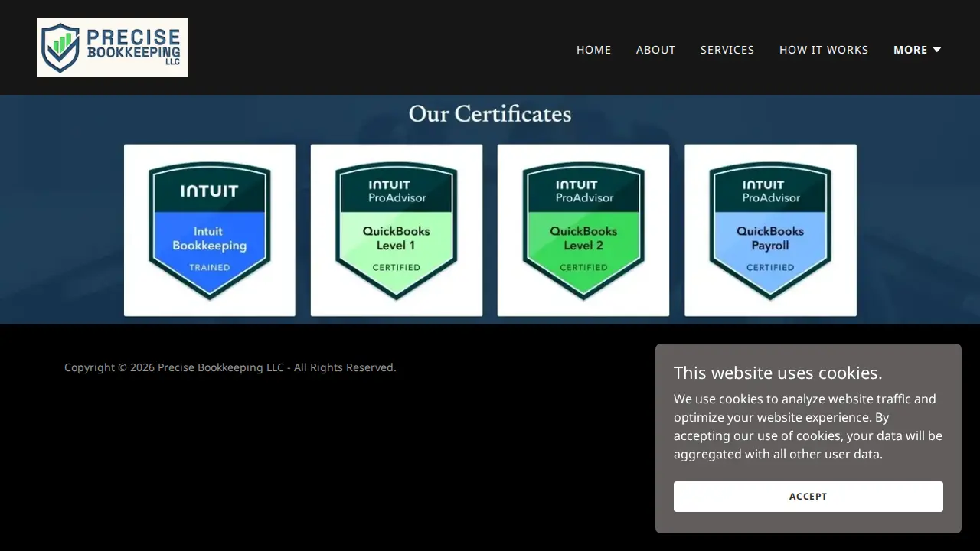Open the QuickBooks Level 1 certificate
Screen dimensions: 980x551
[397, 230]
